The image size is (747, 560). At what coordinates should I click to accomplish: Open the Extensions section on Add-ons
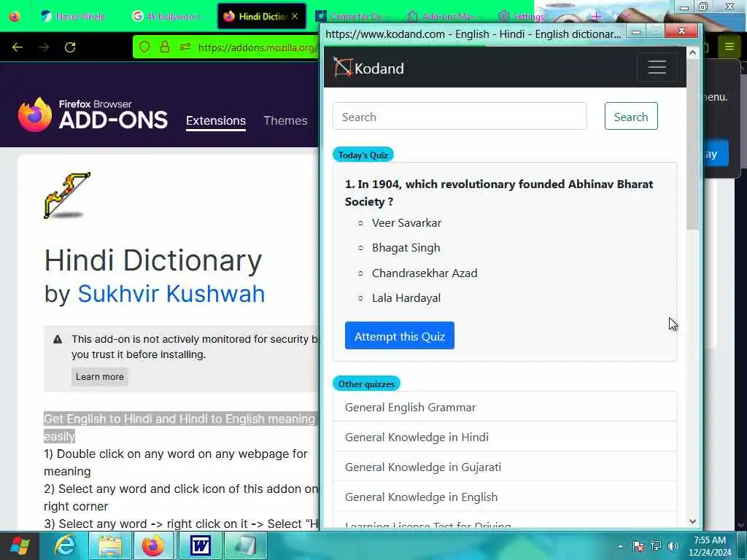point(216,120)
